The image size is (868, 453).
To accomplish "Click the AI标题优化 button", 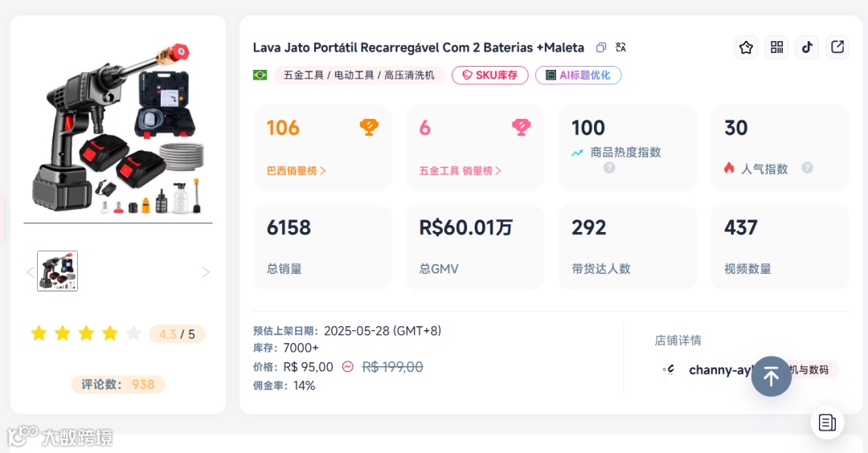I will [578, 75].
